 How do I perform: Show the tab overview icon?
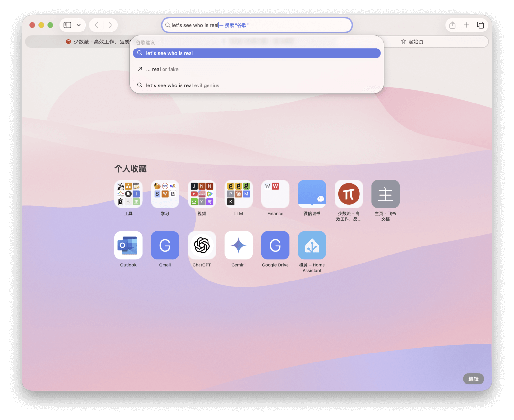tap(480, 25)
